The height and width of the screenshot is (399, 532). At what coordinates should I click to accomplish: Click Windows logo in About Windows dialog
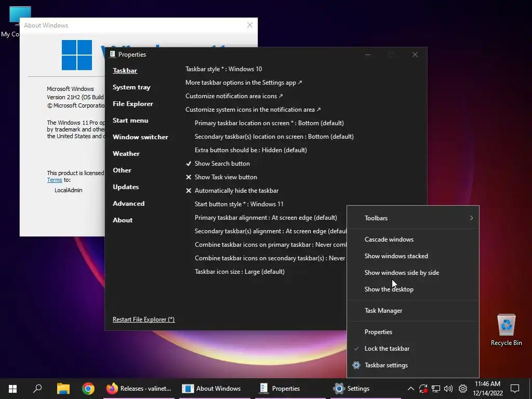pos(77,55)
